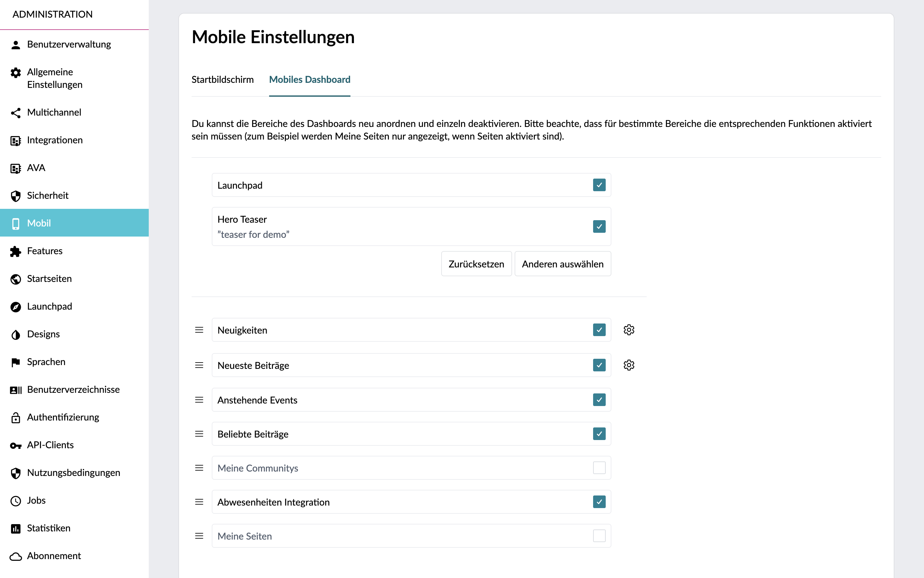This screenshot has height=578, width=924.
Task: Click the Abonnement cloud icon
Action: pos(16,556)
